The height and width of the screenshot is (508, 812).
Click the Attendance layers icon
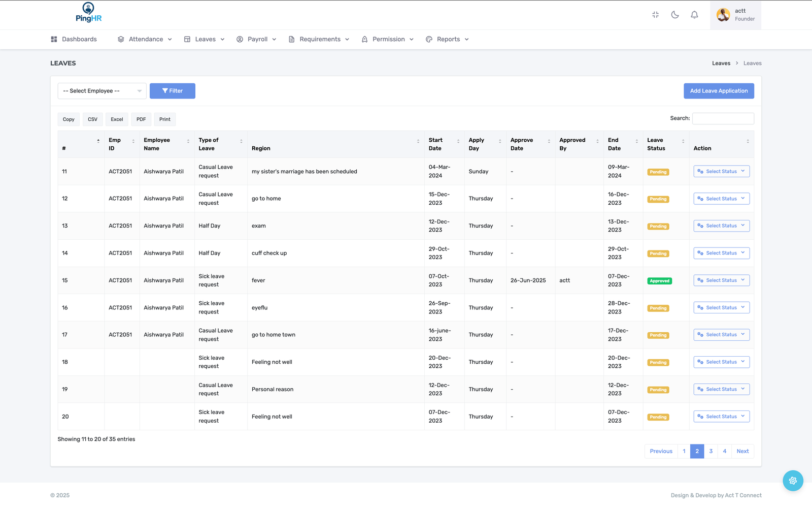point(121,39)
